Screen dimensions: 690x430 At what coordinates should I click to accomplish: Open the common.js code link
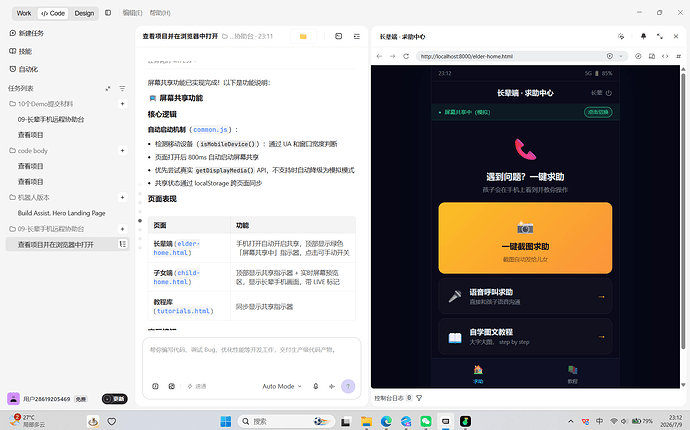(210, 130)
